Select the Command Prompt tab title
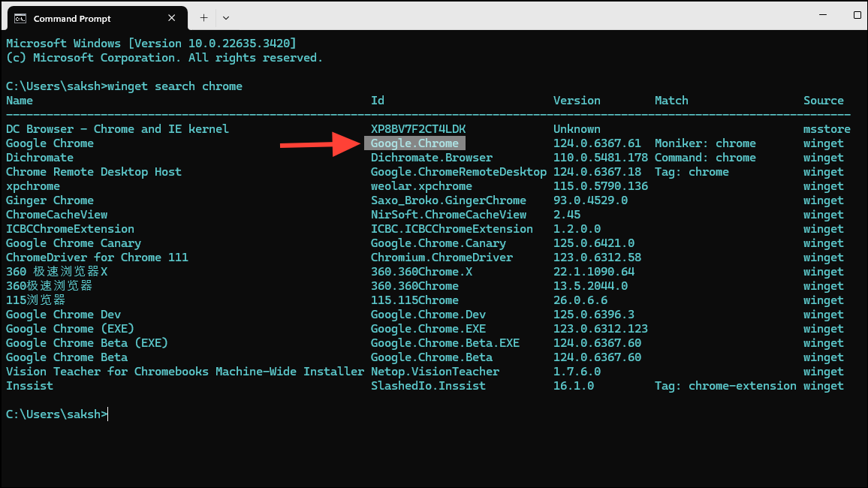Image resolution: width=868 pixels, height=488 pixels. [x=72, y=18]
